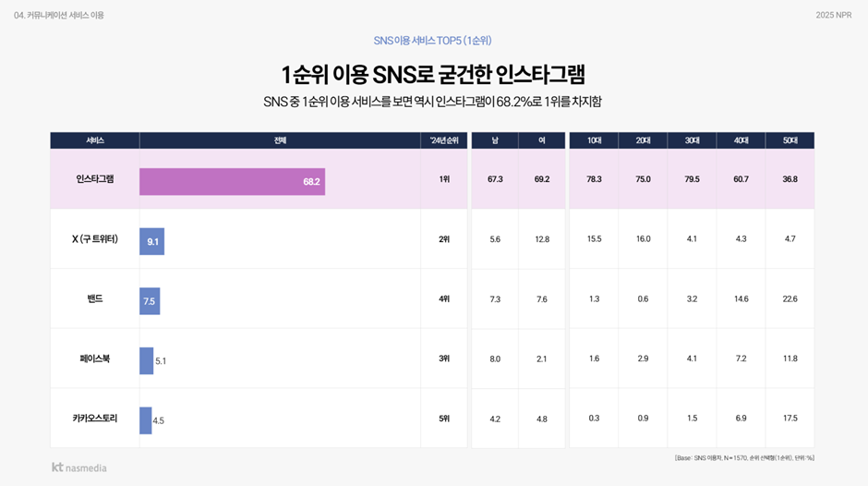Click the 6.9 value in 카카오스토리 row
The height and width of the screenshot is (486, 868).
(741, 419)
